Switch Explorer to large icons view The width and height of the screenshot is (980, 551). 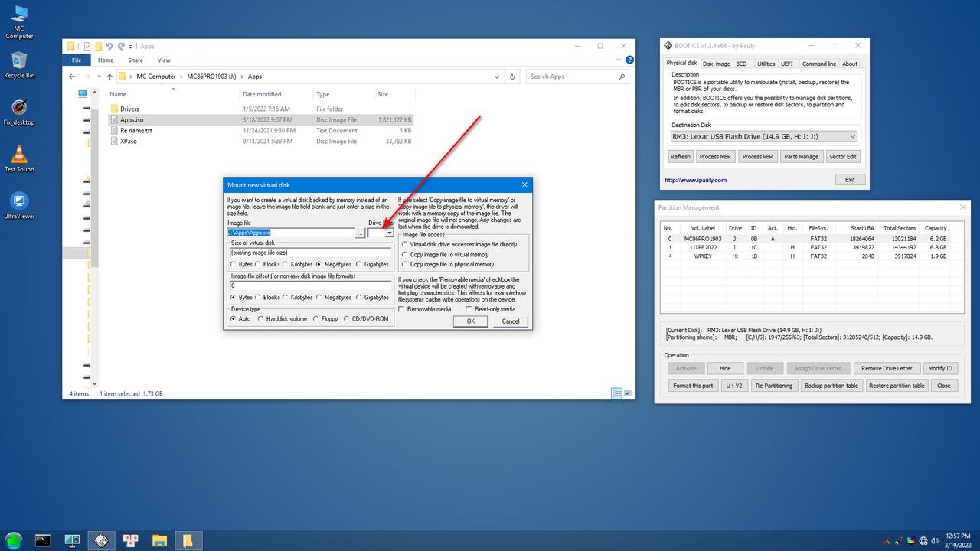pos(629,393)
